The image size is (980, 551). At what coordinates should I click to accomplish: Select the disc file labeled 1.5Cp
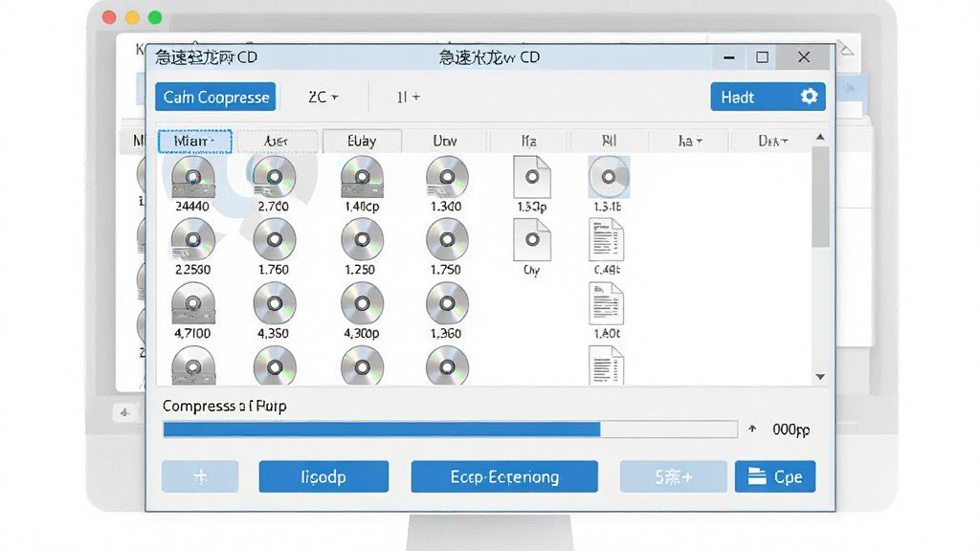(x=532, y=177)
